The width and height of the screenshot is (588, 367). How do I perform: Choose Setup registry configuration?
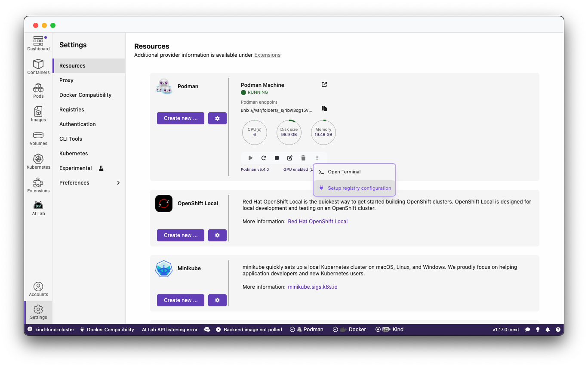click(x=359, y=188)
